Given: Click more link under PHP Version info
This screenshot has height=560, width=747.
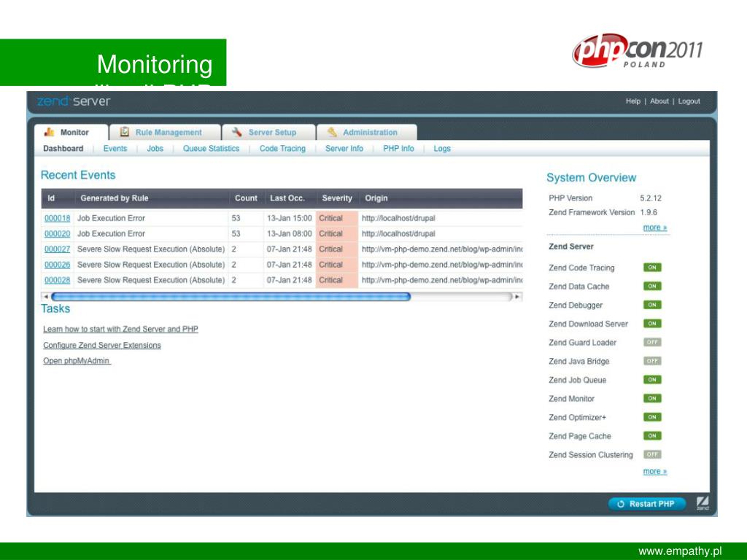Looking at the screenshot, I should [655, 227].
